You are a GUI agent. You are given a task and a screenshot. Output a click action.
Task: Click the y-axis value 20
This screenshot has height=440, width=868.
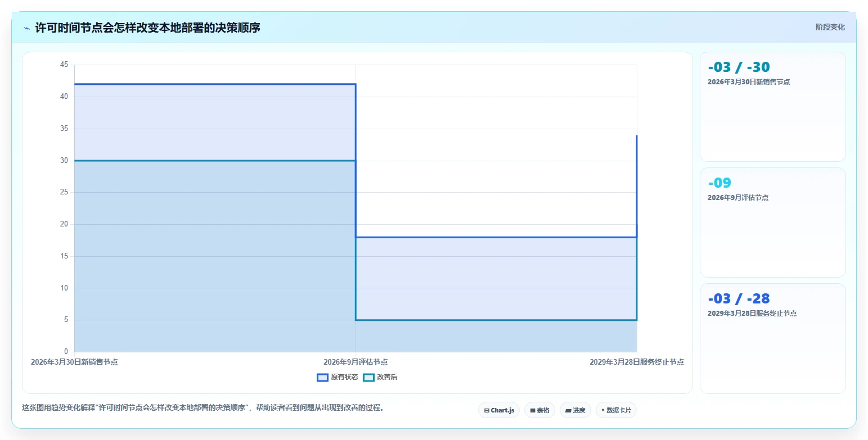click(64, 224)
